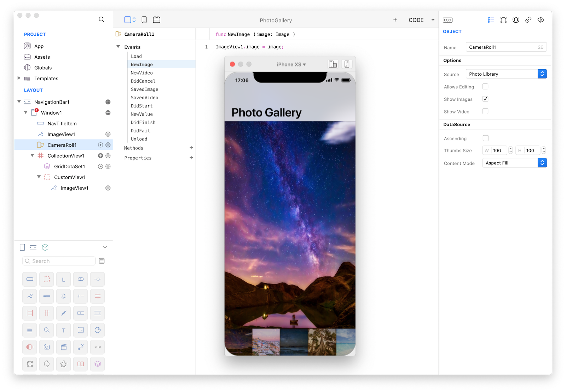Image resolution: width=566 pixels, height=392 pixels.
Task: Add a new method with plus
Action: click(191, 148)
